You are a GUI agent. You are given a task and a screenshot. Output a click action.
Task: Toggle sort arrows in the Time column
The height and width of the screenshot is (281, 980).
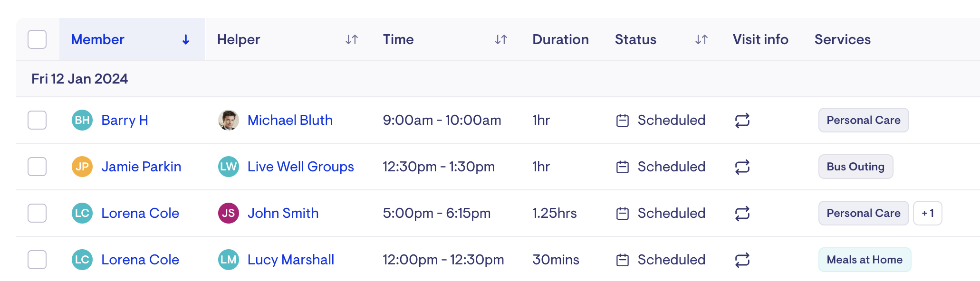[501, 40]
